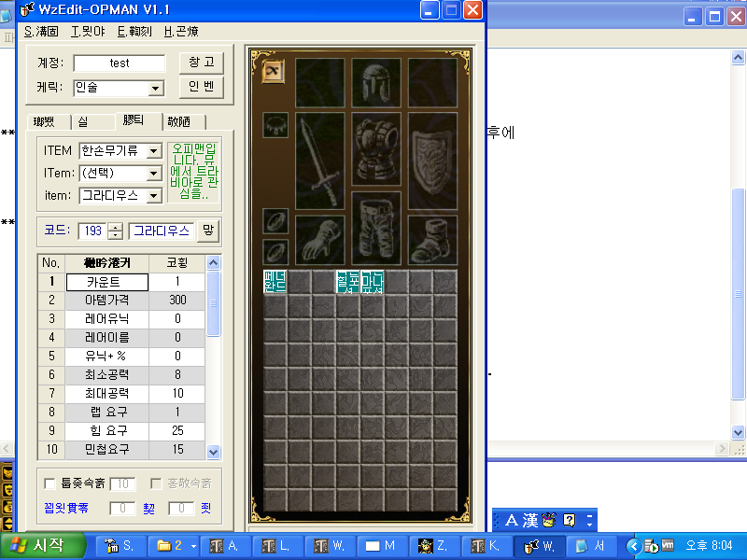Open the Windows 시작 start button
The image size is (747, 560).
[43, 546]
